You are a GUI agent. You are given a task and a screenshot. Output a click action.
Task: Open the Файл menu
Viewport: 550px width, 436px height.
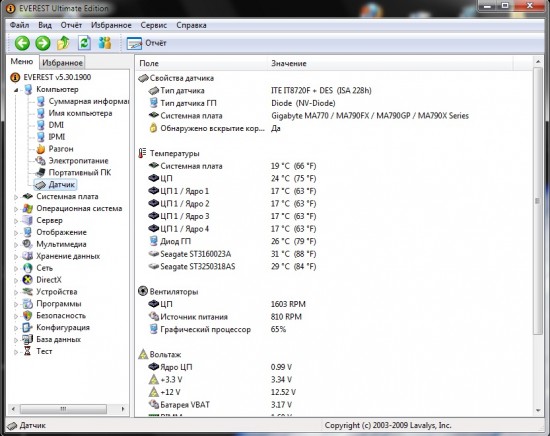(x=20, y=25)
